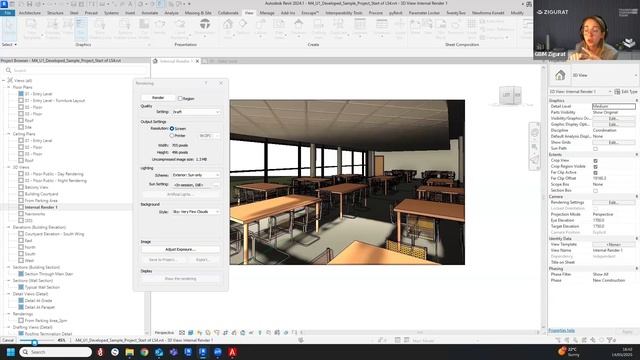Screen dimensions: 640x360
Task: Click the Edit Type button
Action: point(626,91)
